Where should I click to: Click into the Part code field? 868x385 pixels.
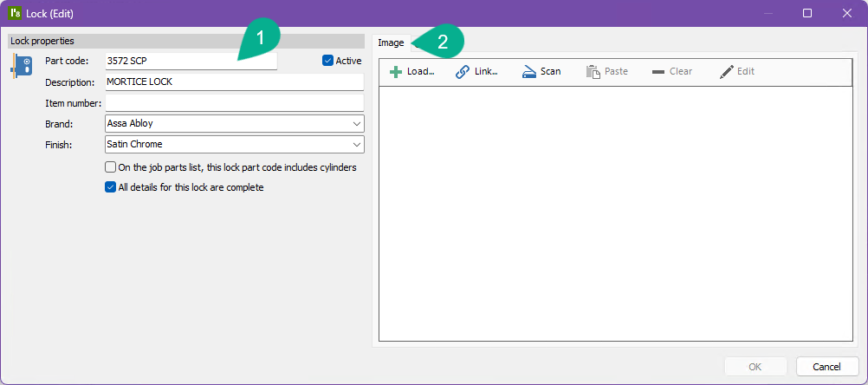(x=191, y=61)
